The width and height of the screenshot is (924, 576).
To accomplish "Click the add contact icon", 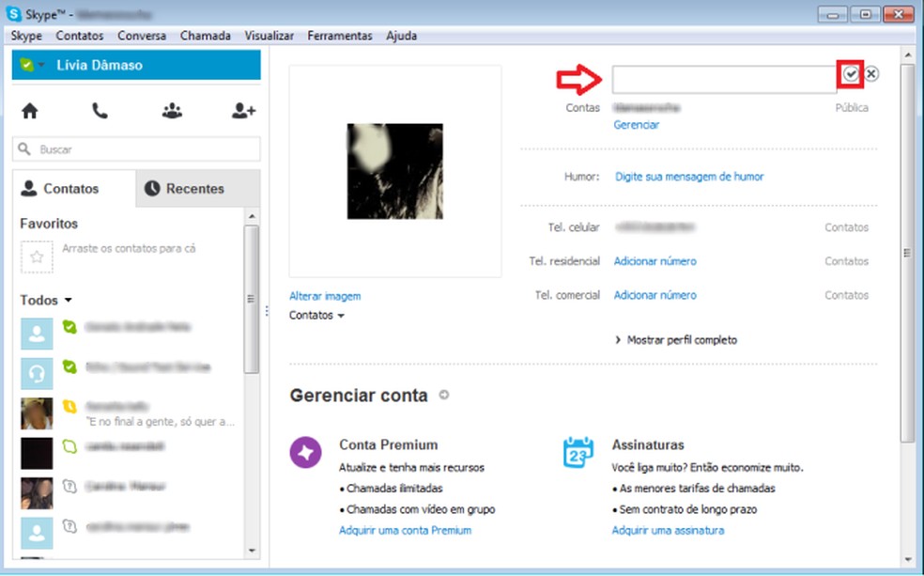I will click(243, 111).
